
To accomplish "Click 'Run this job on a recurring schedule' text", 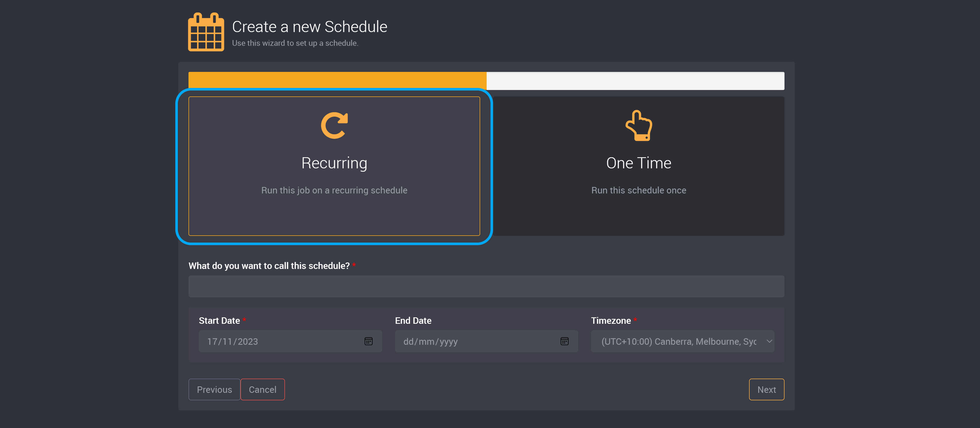I will (334, 190).
